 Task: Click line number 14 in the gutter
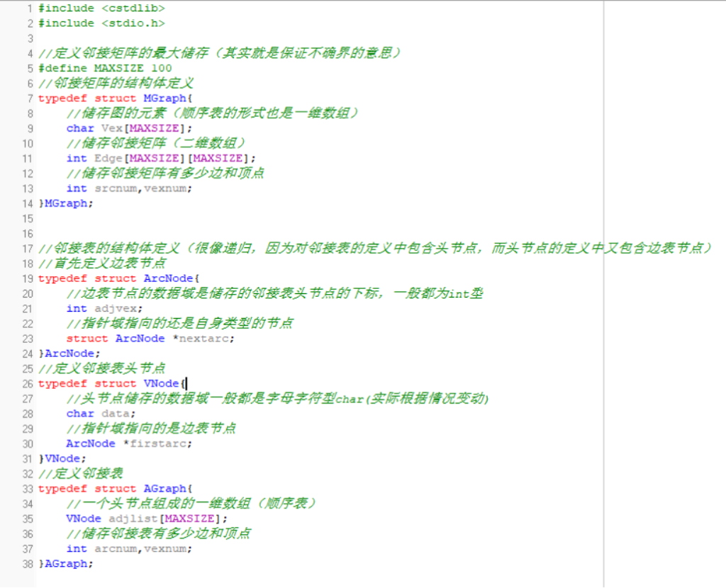(26, 203)
